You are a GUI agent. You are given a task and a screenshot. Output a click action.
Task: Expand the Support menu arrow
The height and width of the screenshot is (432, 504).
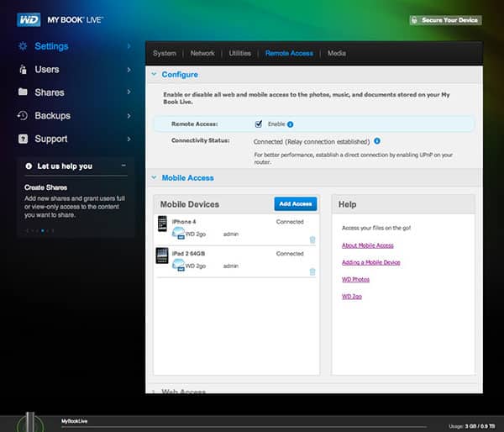pyautogui.click(x=129, y=139)
